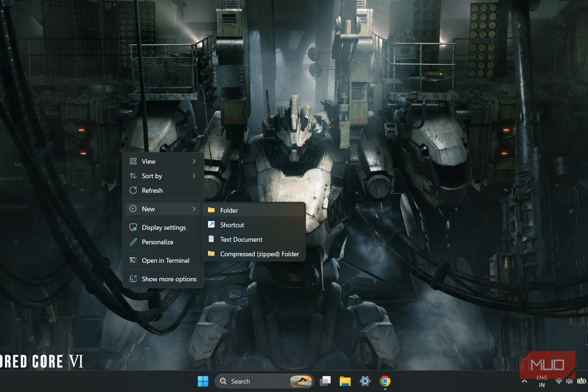This screenshot has height=392, width=588.
Task: Show hidden icons tray chevron
Action: [x=524, y=381]
